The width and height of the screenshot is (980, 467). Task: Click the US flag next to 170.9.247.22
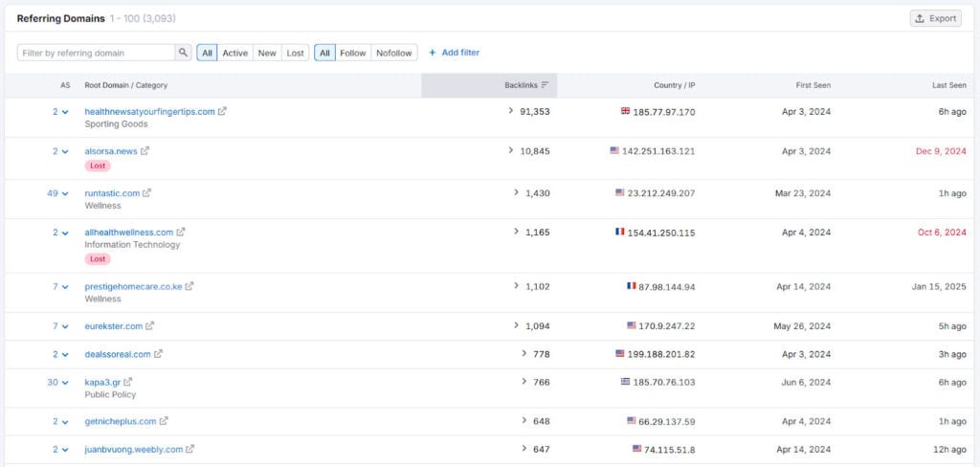(x=632, y=325)
